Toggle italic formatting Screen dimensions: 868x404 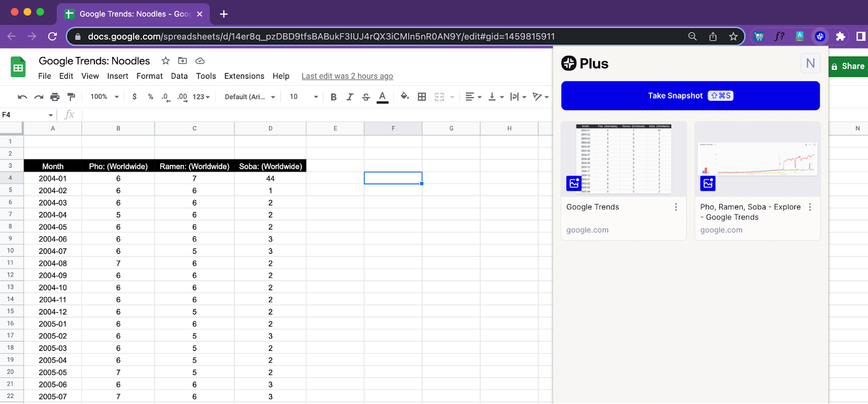pos(350,97)
